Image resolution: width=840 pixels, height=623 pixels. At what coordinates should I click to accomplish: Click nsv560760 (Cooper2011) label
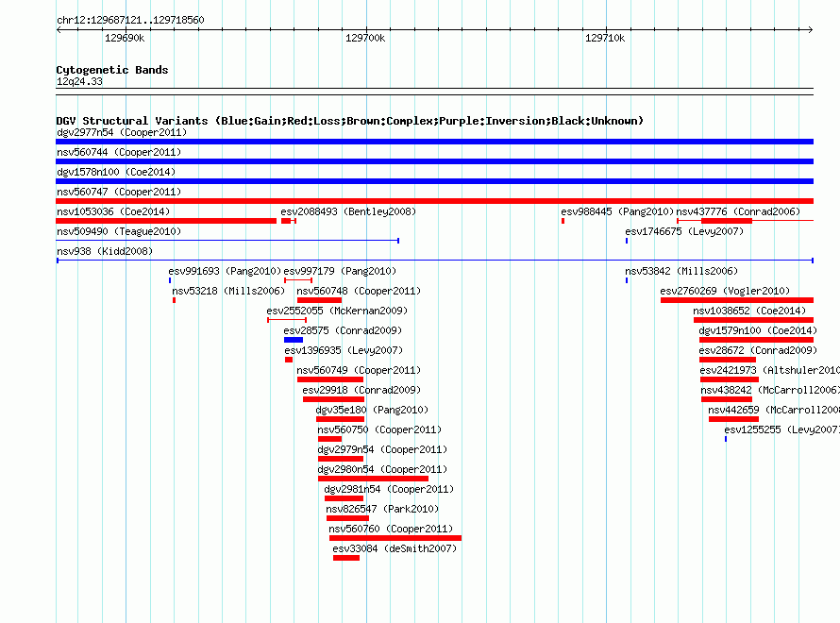[x=391, y=529]
